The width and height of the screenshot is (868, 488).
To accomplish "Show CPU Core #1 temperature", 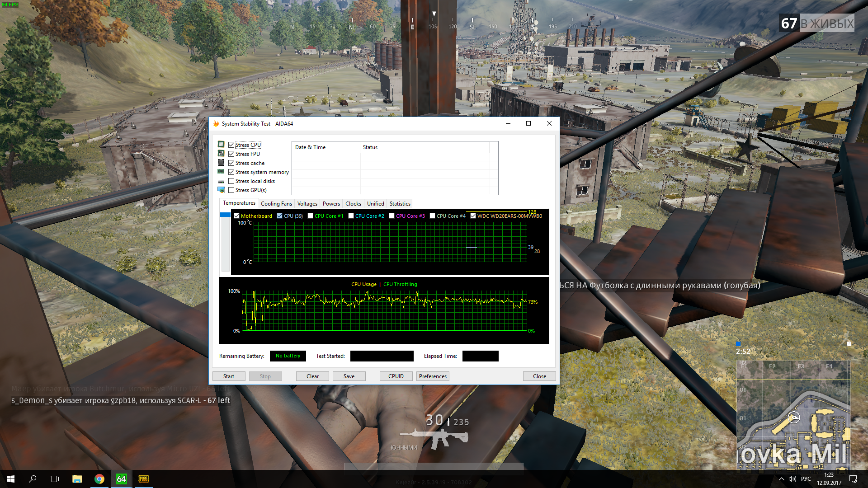I will coord(310,216).
